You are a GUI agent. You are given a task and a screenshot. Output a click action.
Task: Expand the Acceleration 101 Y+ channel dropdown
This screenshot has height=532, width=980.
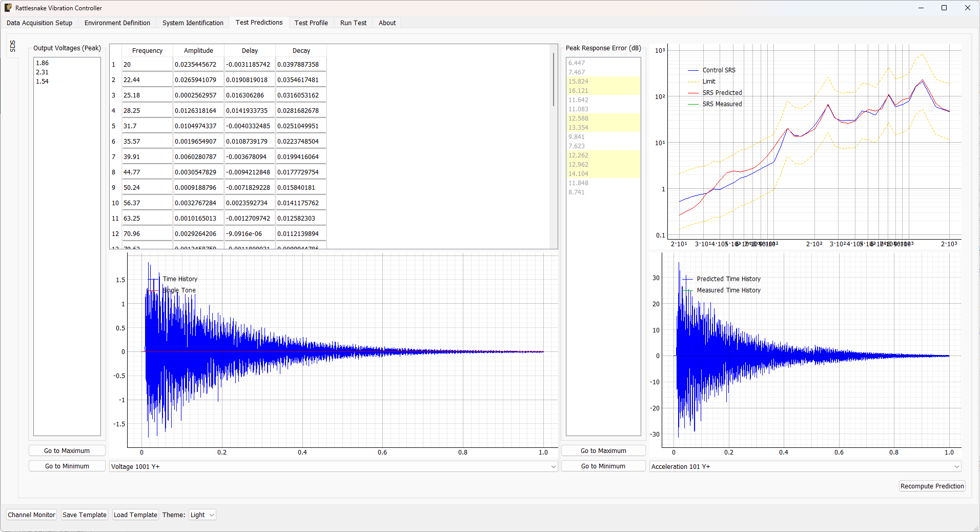[805, 466]
